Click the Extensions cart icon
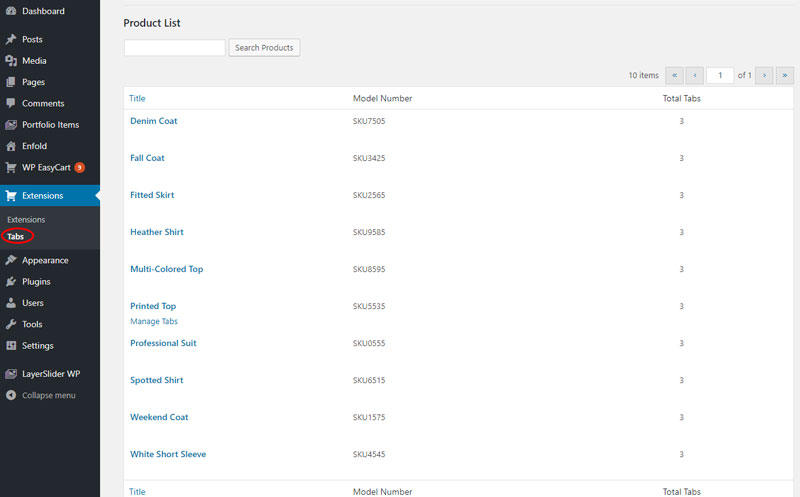800x497 pixels. [11, 195]
